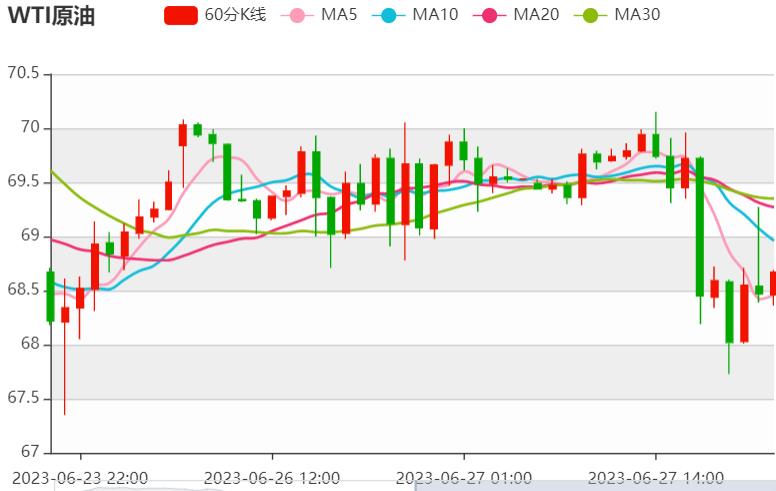
Task: Click the 69 y-axis label
Action: (30, 235)
